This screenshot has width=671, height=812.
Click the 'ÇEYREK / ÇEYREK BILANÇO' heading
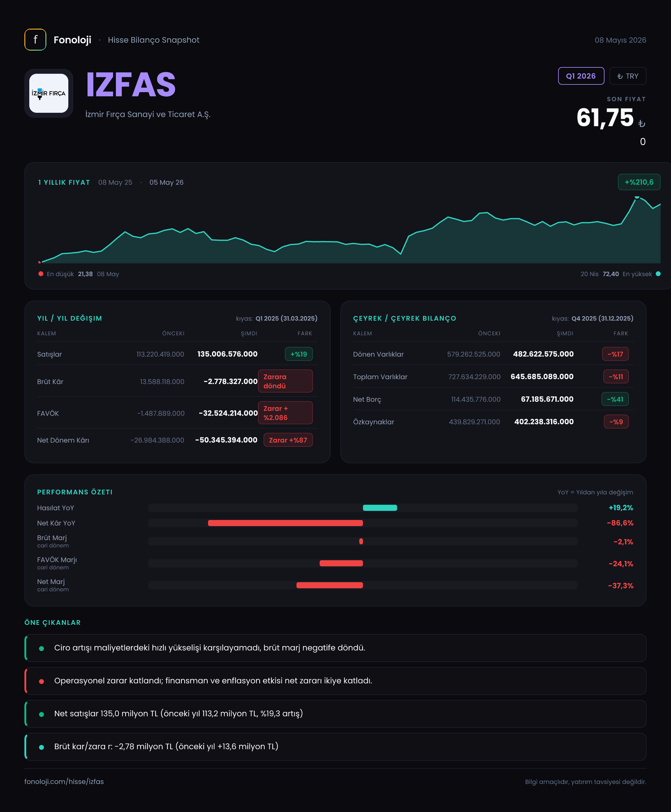(405, 318)
